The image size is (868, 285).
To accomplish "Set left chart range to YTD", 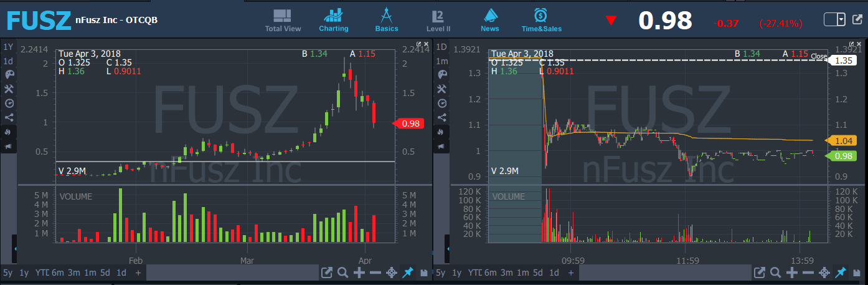I will pyautogui.click(x=42, y=273).
